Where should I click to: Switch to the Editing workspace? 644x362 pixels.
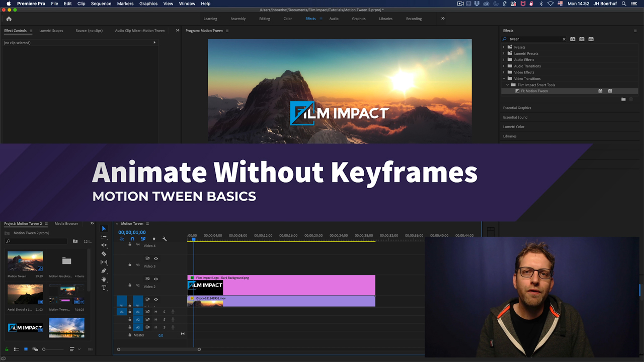coord(265,19)
